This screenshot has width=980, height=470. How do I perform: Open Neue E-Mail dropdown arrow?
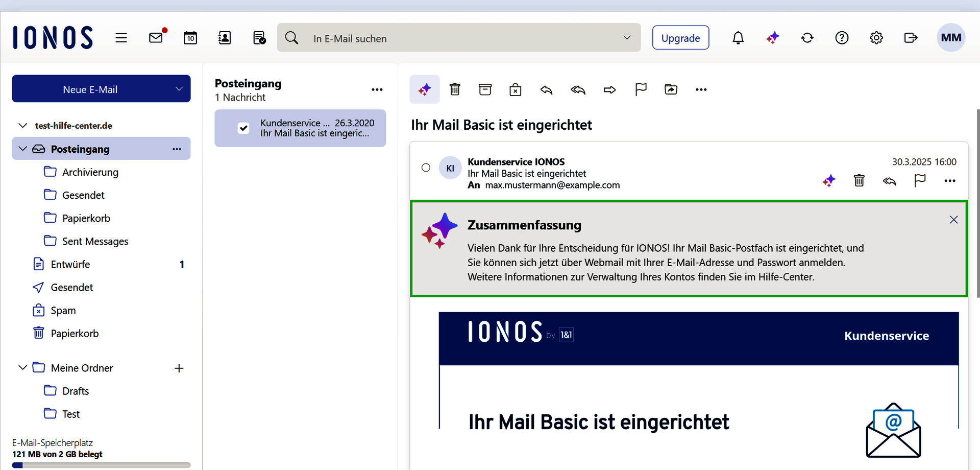(x=179, y=89)
